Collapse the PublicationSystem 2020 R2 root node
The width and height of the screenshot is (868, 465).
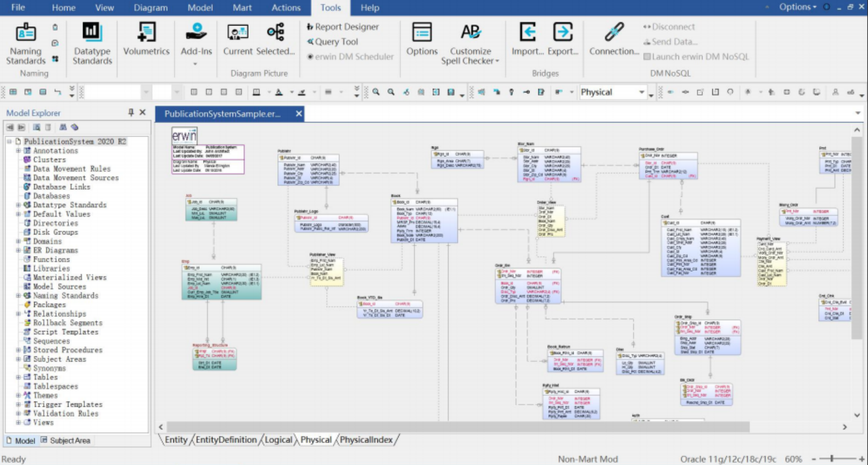pos(9,141)
